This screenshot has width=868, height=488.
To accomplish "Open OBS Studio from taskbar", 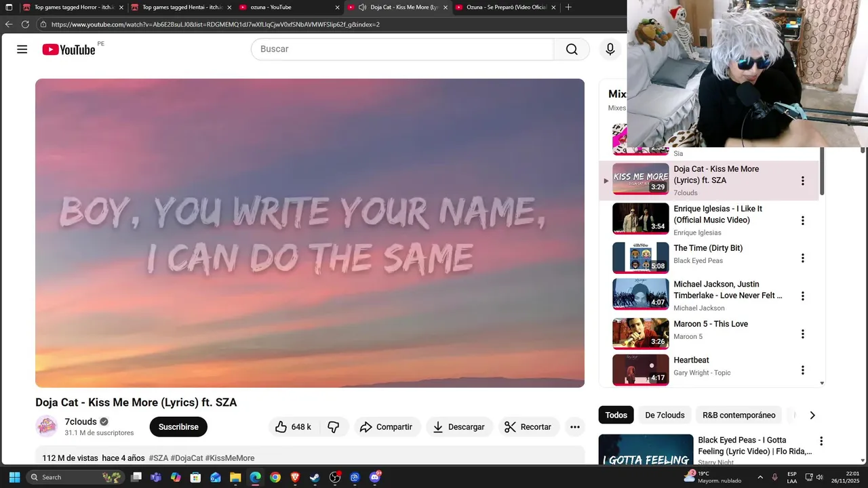I will (x=334, y=477).
